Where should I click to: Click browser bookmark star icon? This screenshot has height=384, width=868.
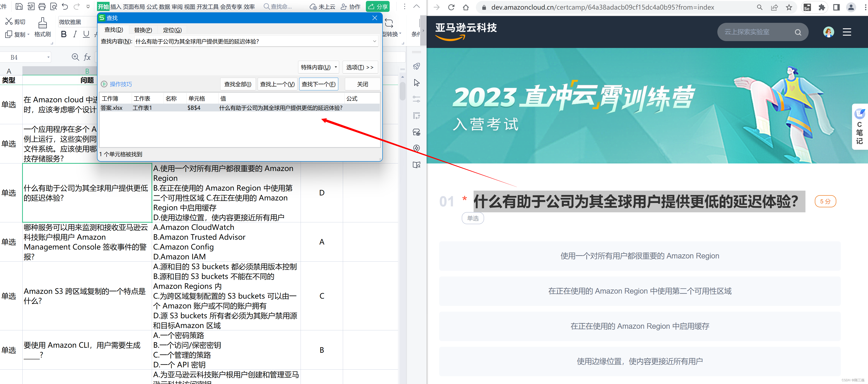pos(789,7)
